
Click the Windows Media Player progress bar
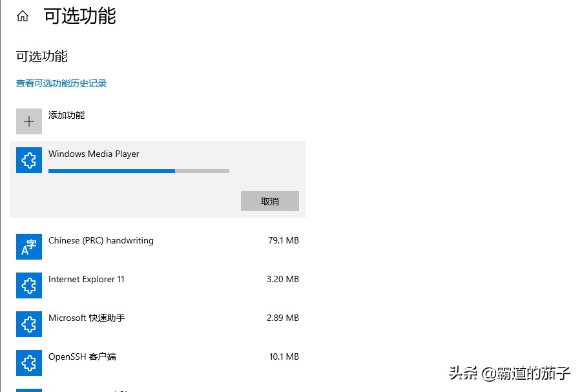click(138, 170)
